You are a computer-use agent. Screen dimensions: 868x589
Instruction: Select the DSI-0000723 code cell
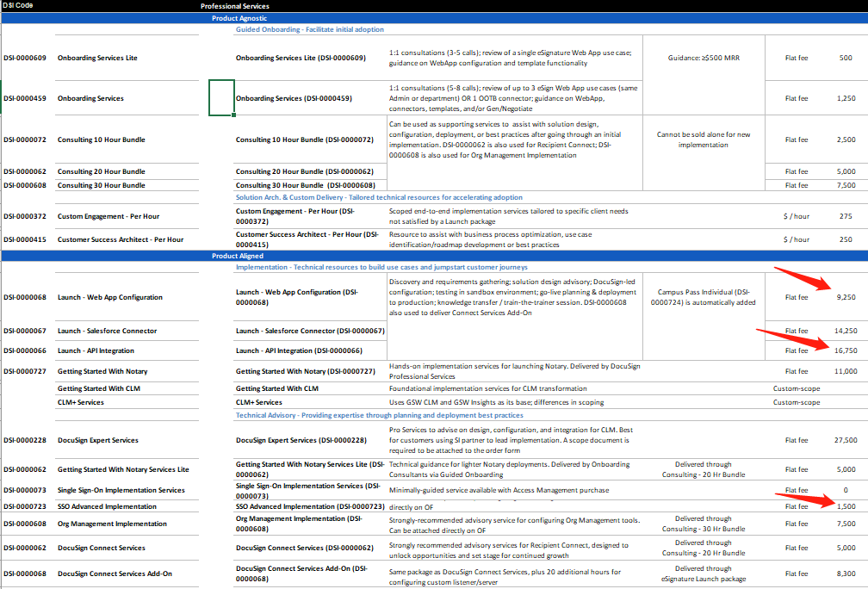pyautogui.click(x=25, y=506)
